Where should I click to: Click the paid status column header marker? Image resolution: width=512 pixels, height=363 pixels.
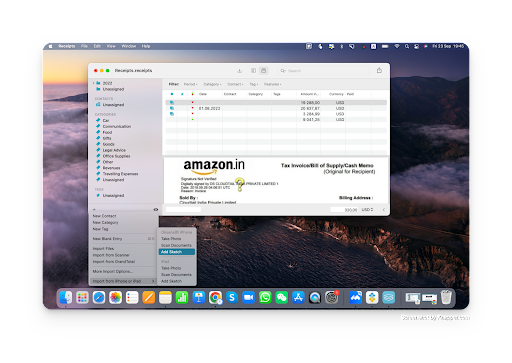click(x=192, y=94)
